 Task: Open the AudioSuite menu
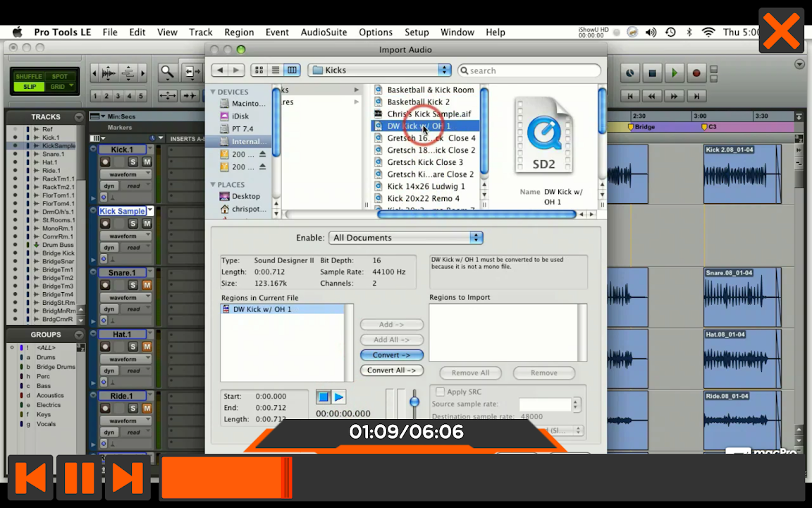coord(324,32)
